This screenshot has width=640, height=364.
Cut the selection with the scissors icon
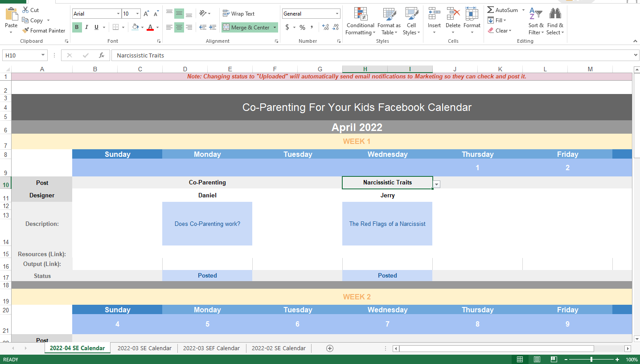click(26, 10)
